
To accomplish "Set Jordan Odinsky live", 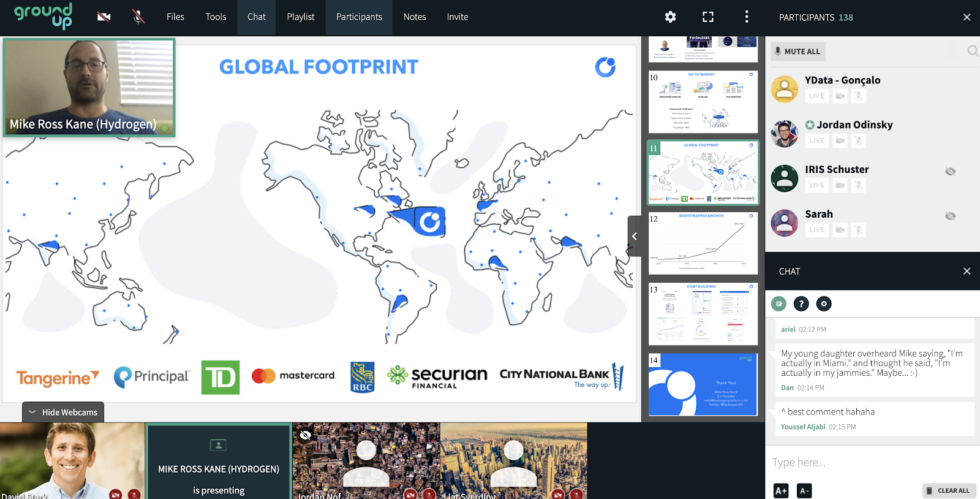I will [816, 141].
